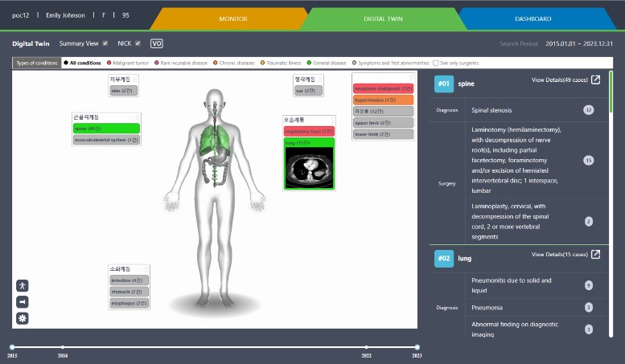Image resolution: width=625 pixels, height=364 pixels.
Task: Open lung details external link icon
Action: click(595, 255)
